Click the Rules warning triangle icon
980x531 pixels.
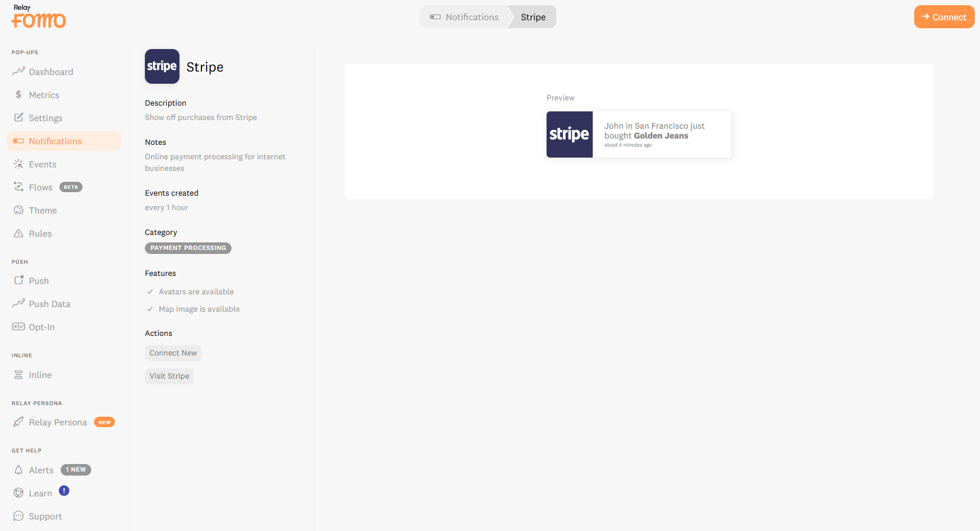pyautogui.click(x=18, y=233)
